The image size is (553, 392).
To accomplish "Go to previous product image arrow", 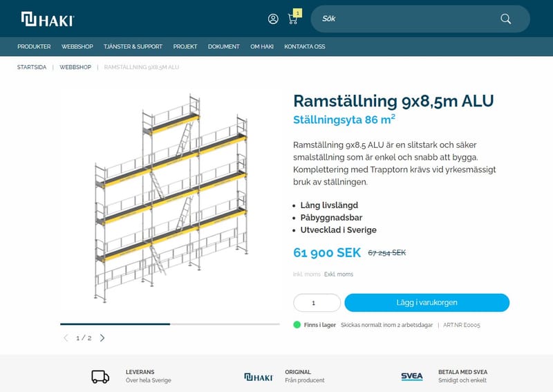I will tap(66, 338).
